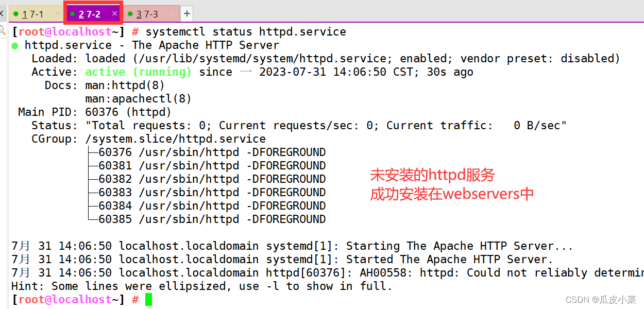Select the 2 7-2 session tab
Viewport: 644px width, 309px height.
click(x=93, y=14)
